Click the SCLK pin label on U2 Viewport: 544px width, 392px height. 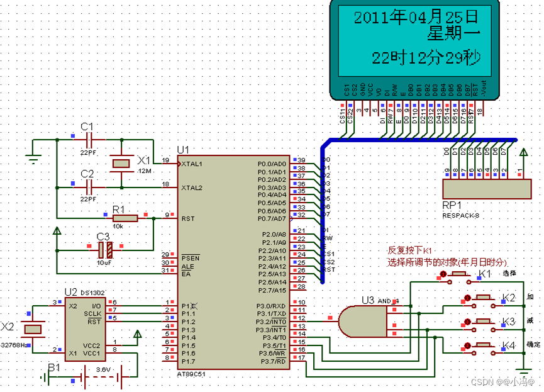pyautogui.click(x=92, y=314)
